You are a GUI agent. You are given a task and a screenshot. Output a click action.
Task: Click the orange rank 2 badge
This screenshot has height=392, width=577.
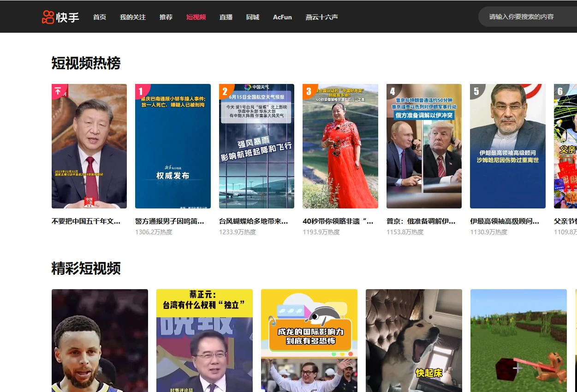[225, 91]
